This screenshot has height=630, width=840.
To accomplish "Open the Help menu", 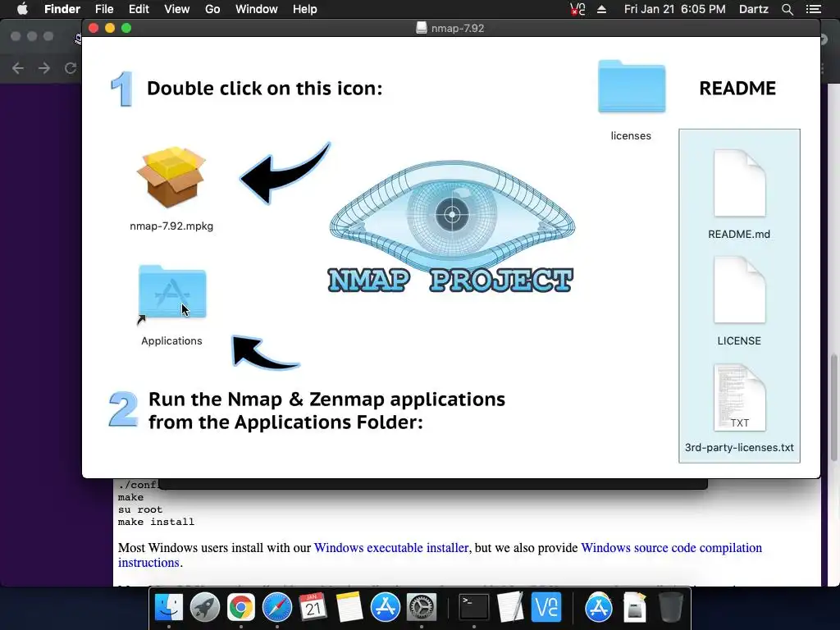I will pyautogui.click(x=305, y=9).
